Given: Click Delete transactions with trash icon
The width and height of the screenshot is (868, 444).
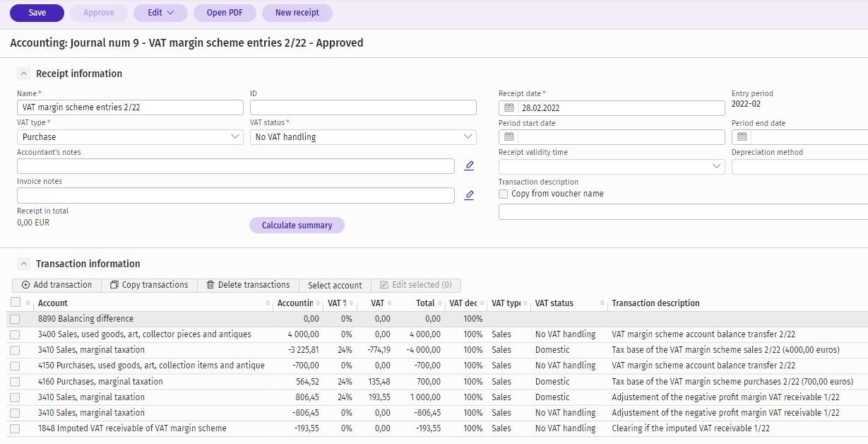Looking at the screenshot, I should point(248,285).
